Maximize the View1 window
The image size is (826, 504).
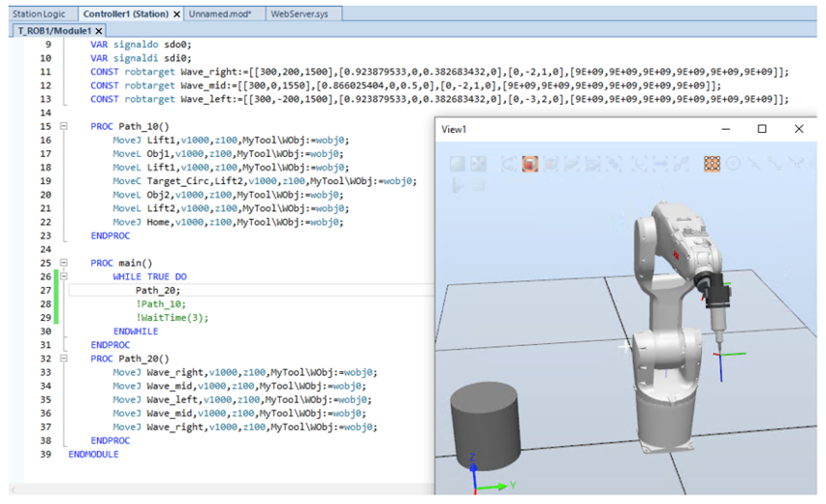pos(762,129)
